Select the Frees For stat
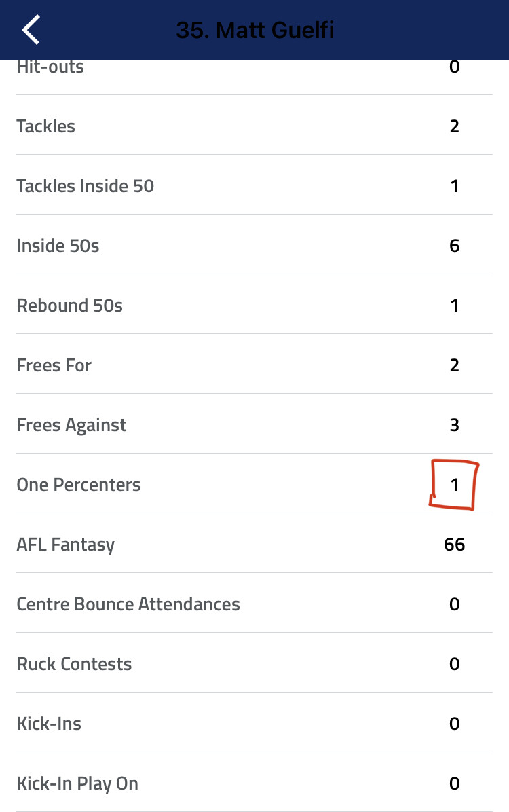This screenshot has height=812, width=509. coord(254,364)
